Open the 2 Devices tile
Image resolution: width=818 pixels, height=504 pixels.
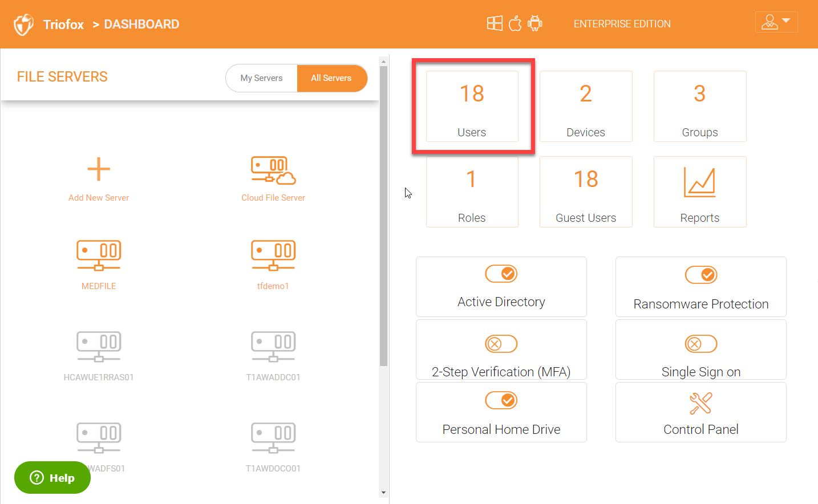(586, 107)
